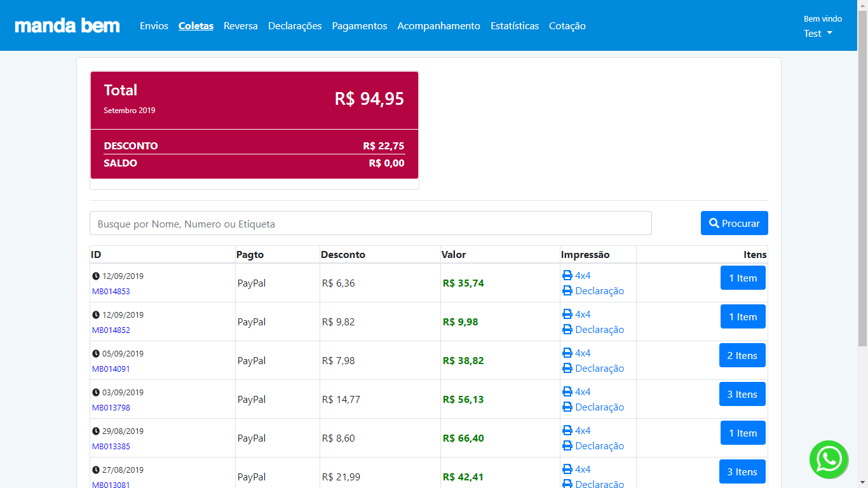This screenshot has height=488, width=868.
Task: Click printer icon for 4x4 in MB014853 row
Action: [567, 276]
